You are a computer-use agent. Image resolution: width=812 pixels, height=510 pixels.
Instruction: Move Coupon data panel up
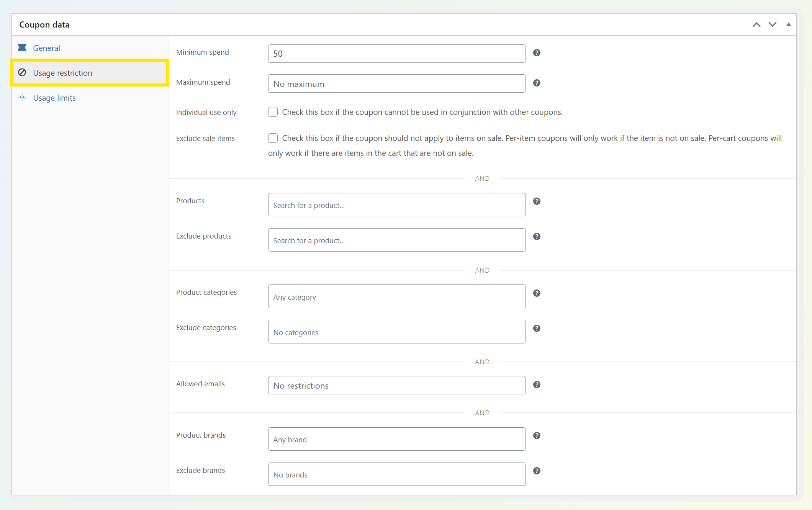tap(756, 25)
